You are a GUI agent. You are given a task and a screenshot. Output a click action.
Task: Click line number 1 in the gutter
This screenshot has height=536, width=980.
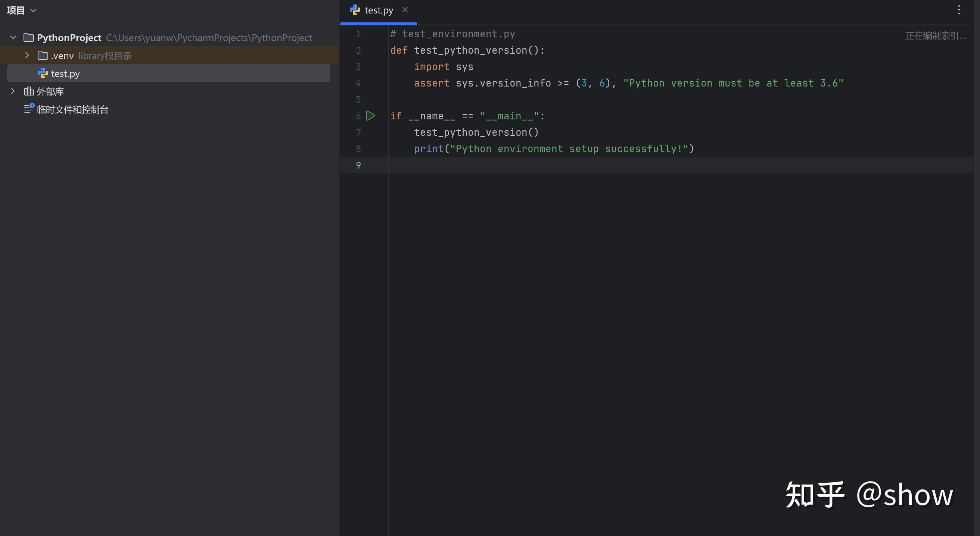point(358,34)
